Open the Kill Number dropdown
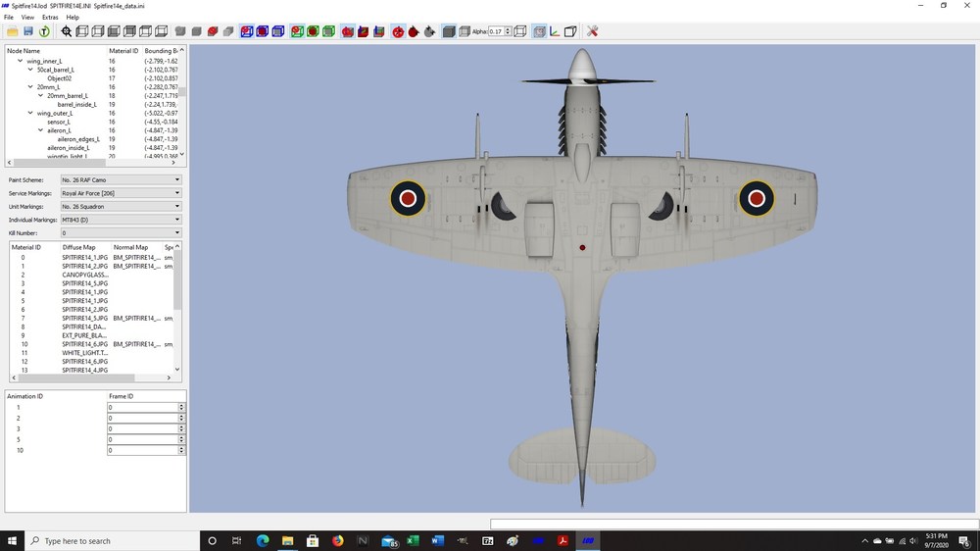The width and height of the screenshot is (980, 551). tap(121, 232)
